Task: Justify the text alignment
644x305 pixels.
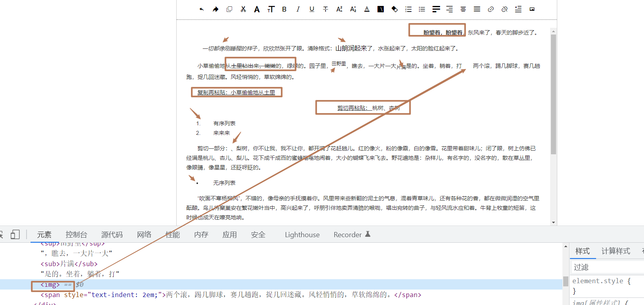Action: [x=477, y=9]
